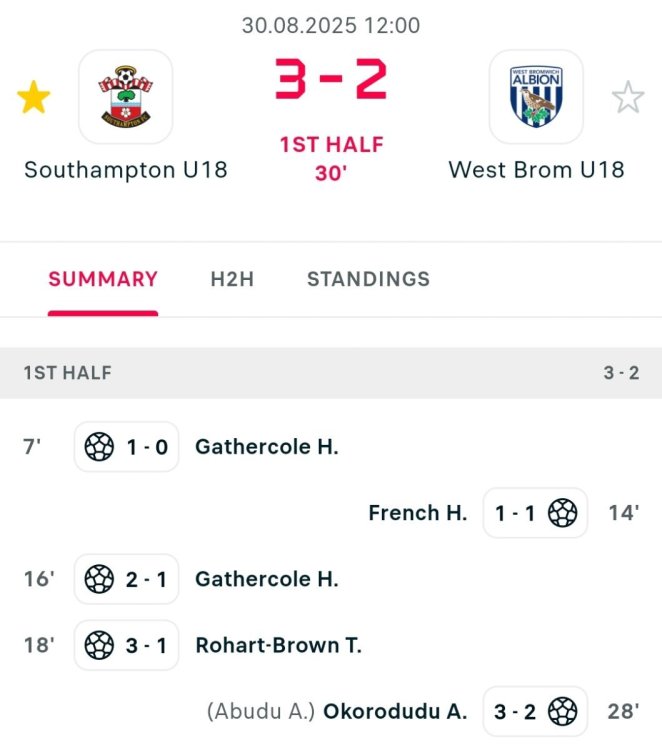Switch to the H2H tab

(232, 280)
